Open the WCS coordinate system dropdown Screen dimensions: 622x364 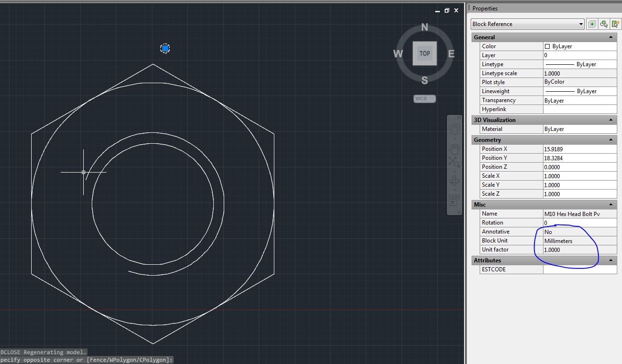(424, 99)
